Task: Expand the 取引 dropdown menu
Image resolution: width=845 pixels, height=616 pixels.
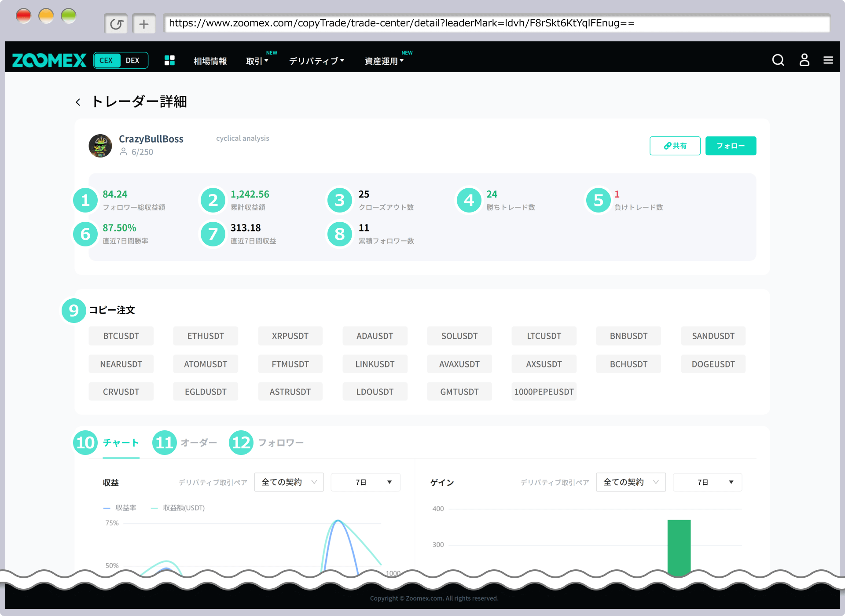Action: 257,61
